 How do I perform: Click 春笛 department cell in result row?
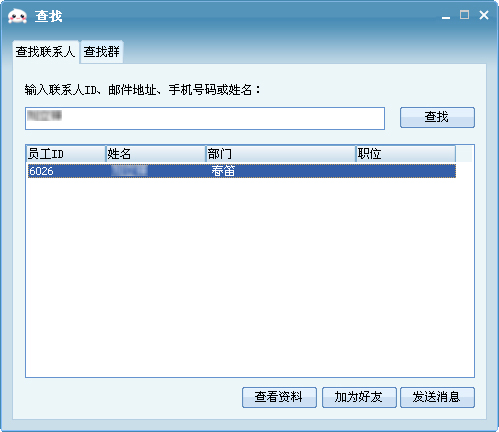223,171
